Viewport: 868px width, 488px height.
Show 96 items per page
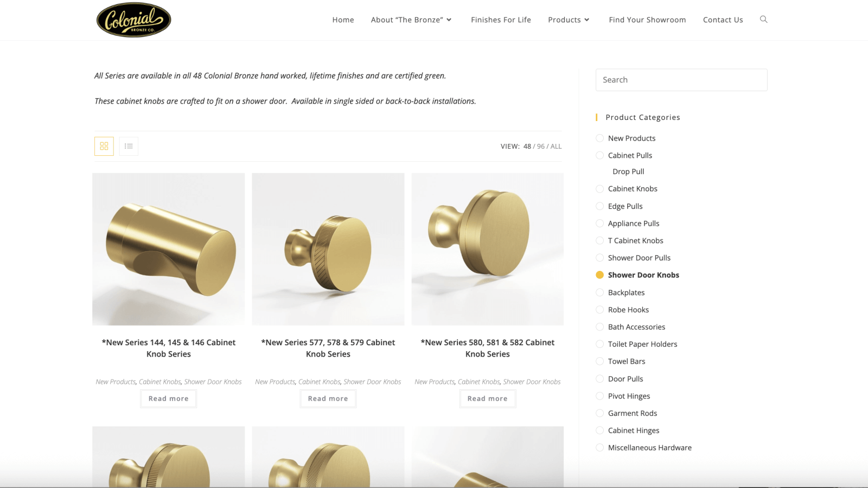point(540,146)
